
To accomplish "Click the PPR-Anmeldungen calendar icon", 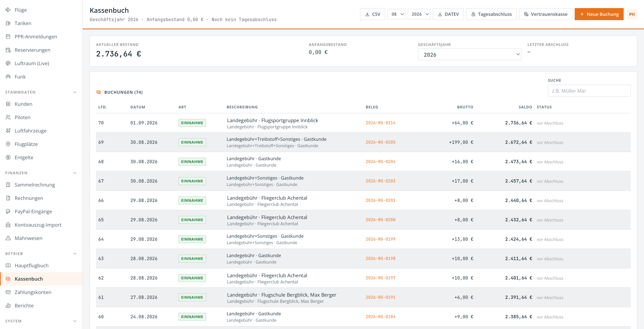I will coord(8,37).
